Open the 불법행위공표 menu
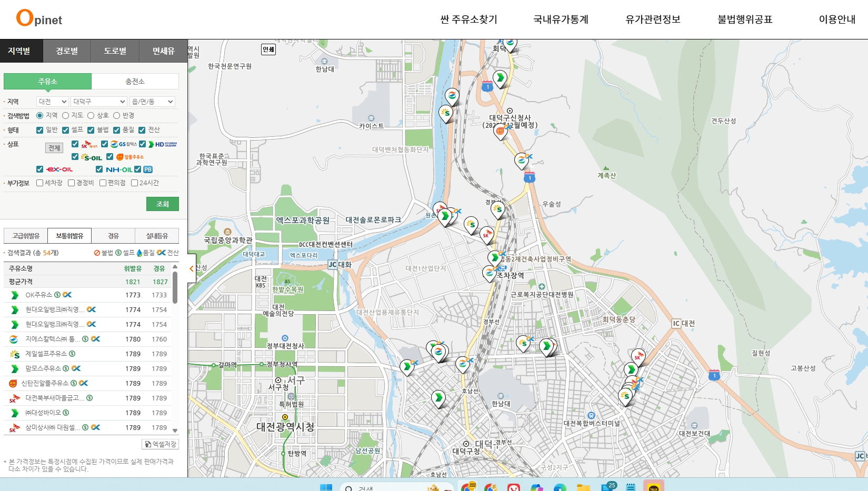The height and width of the screenshot is (491, 868). (745, 19)
